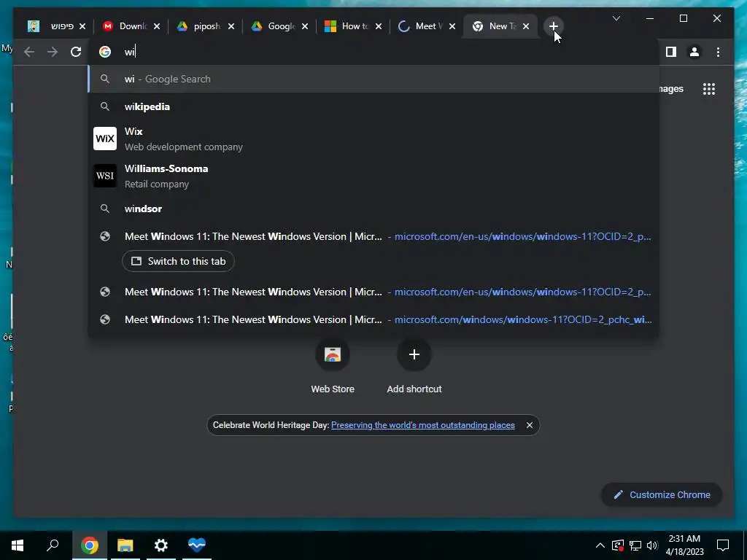
Task: Click the Williams-Sonoma WSI logo
Action: 105,176
